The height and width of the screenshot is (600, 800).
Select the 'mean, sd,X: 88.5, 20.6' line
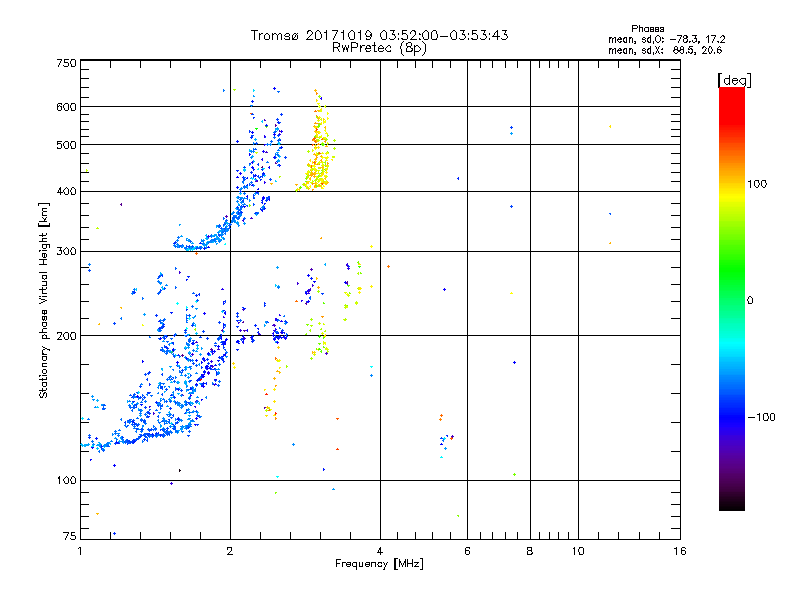click(665, 50)
